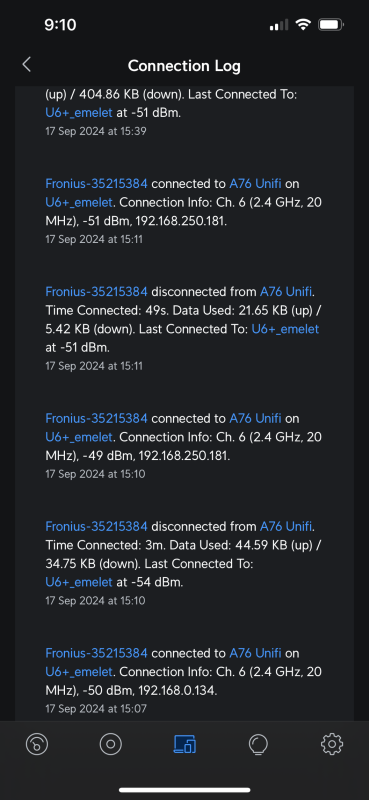This screenshot has width=369, height=800.
Task: Open the lightbulb insights tab icon
Action: [258, 744]
